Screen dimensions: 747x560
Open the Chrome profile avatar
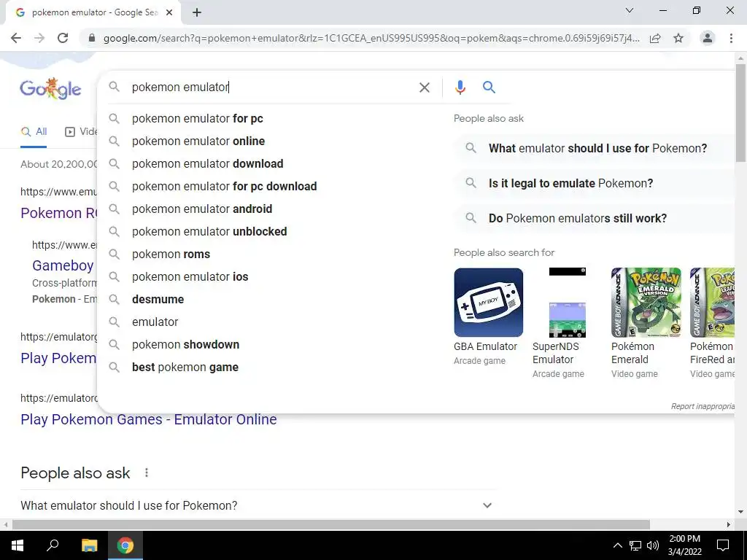708,38
